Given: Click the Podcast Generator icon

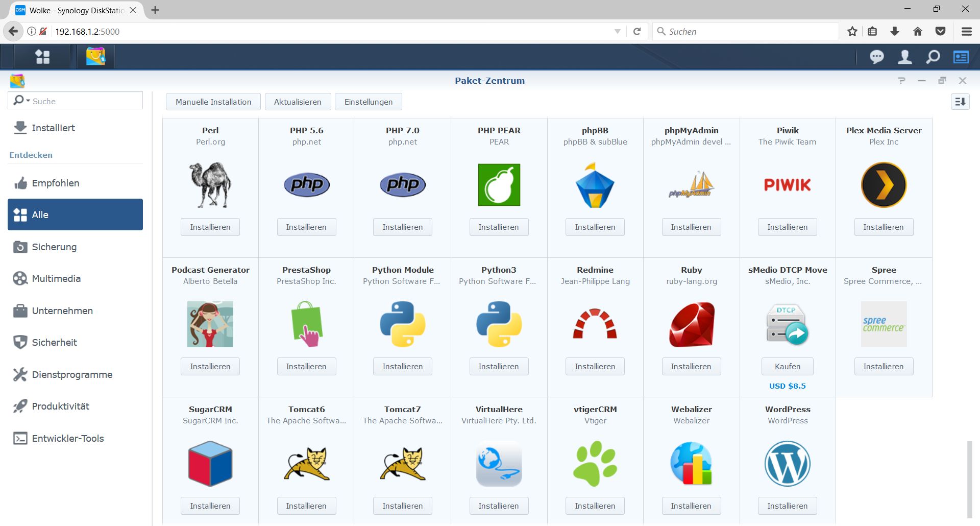Looking at the screenshot, I should (210, 324).
